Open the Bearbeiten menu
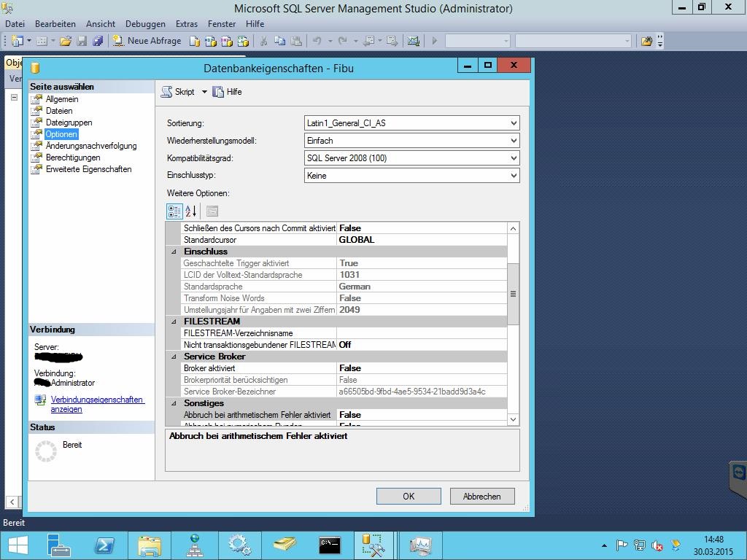This screenshot has width=747, height=560. coord(55,24)
